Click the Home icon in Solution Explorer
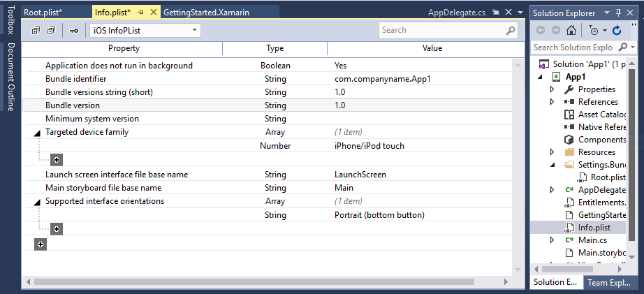This screenshot has height=294, width=644. click(x=571, y=30)
